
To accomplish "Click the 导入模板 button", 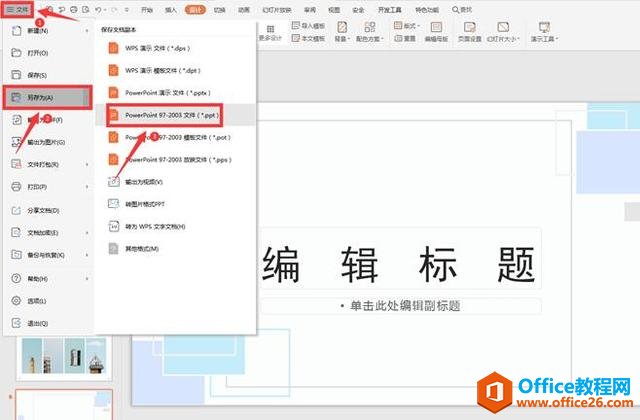I will click(x=309, y=26).
